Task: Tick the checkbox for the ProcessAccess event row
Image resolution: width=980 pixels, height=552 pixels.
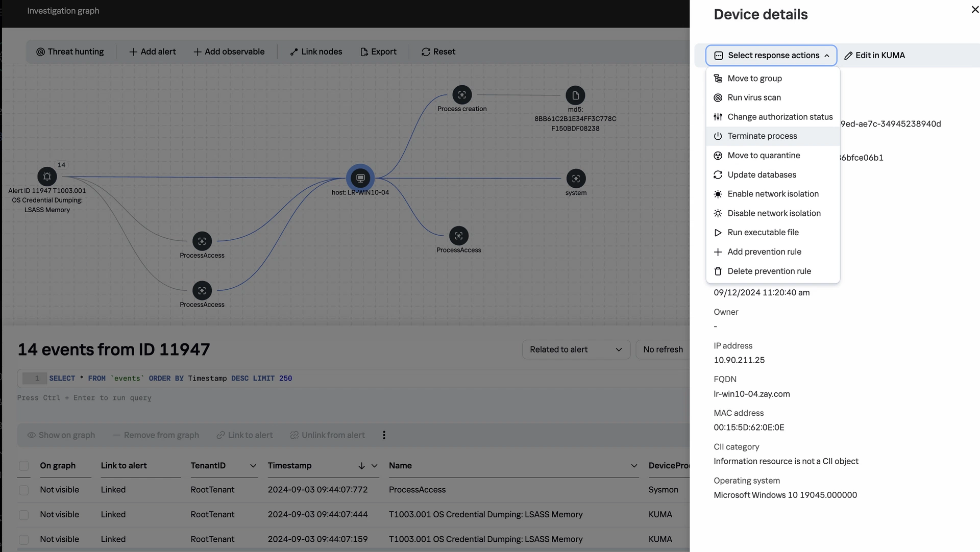Action: click(x=23, y=490)
